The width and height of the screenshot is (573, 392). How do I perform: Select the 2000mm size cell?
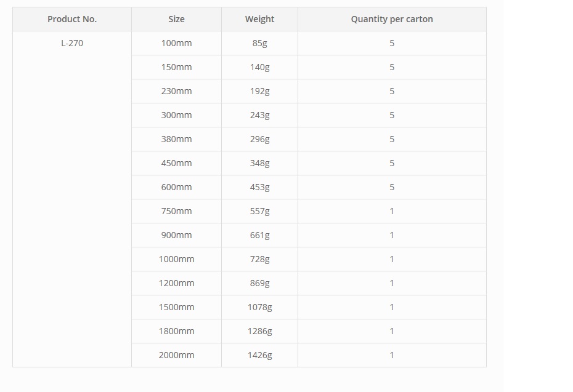tap(176, 355)
